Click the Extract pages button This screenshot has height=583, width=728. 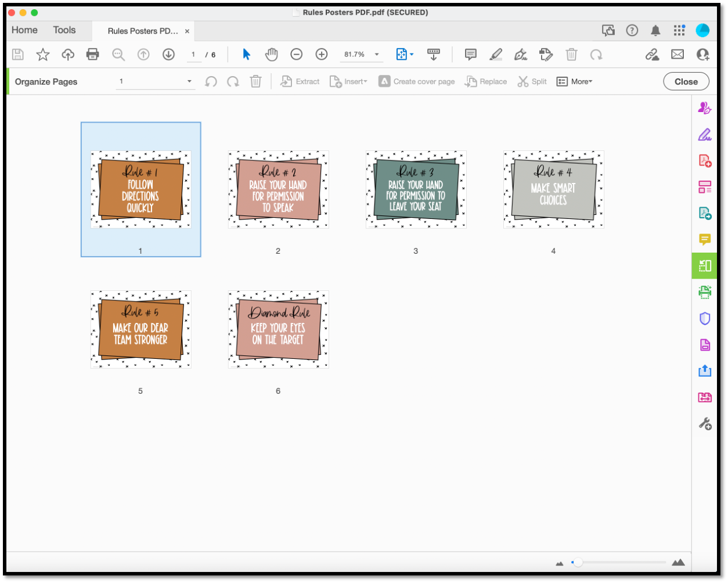(300, 82)
